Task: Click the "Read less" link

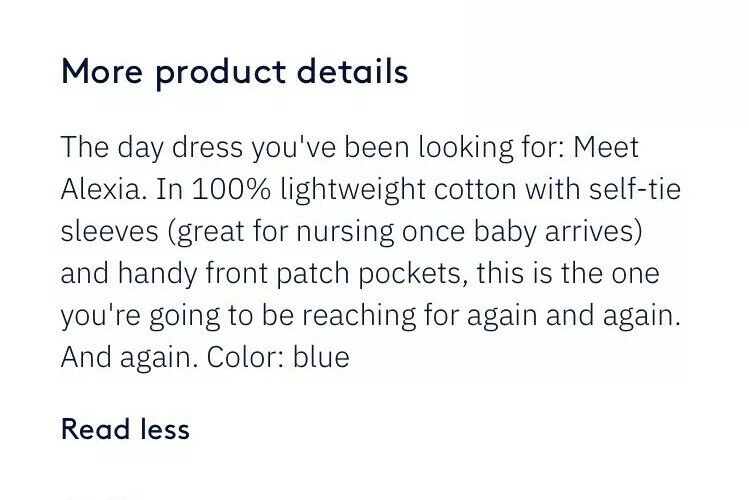Action: point(125,429)
